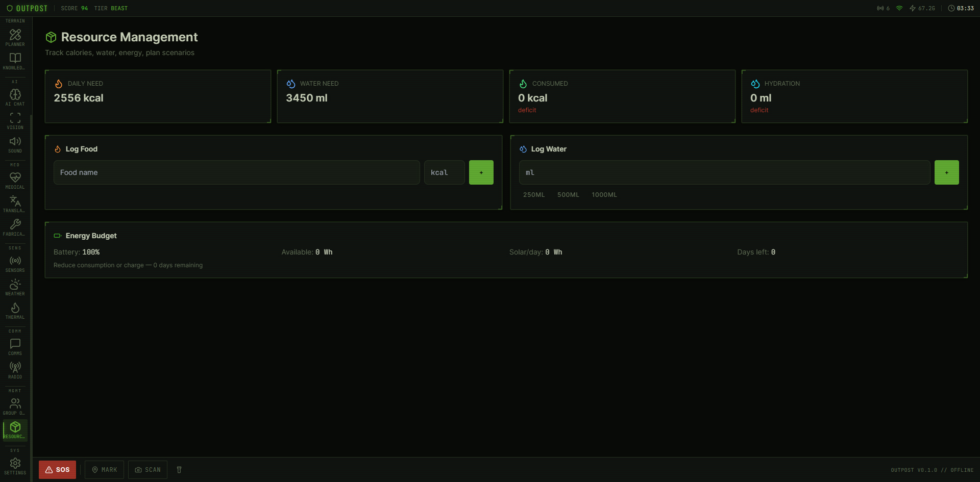Add 500ML quick water amount
Screen dimensions: 980x482
tap(568, 195)
